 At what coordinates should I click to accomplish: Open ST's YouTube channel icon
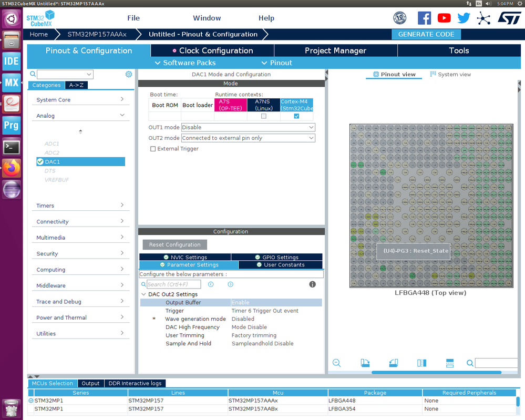point(444,18)
